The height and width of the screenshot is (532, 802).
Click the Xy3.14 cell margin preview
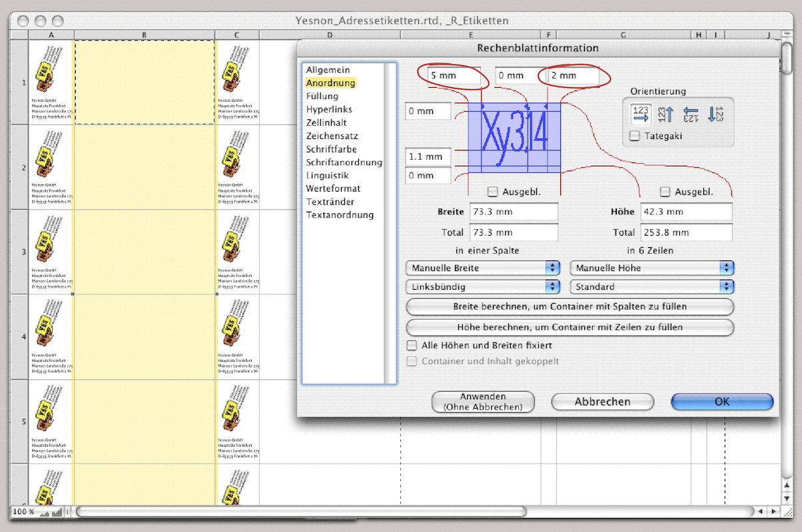pyautogui.click(x=514, y=136)
